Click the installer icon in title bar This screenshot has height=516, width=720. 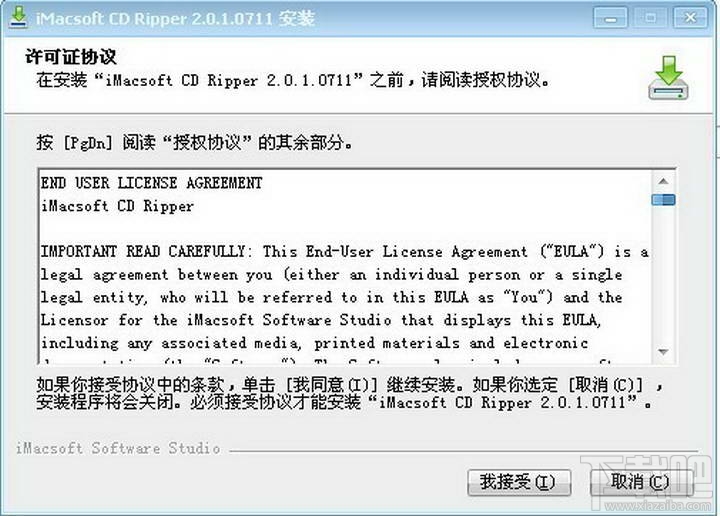[x=19, y=17]
